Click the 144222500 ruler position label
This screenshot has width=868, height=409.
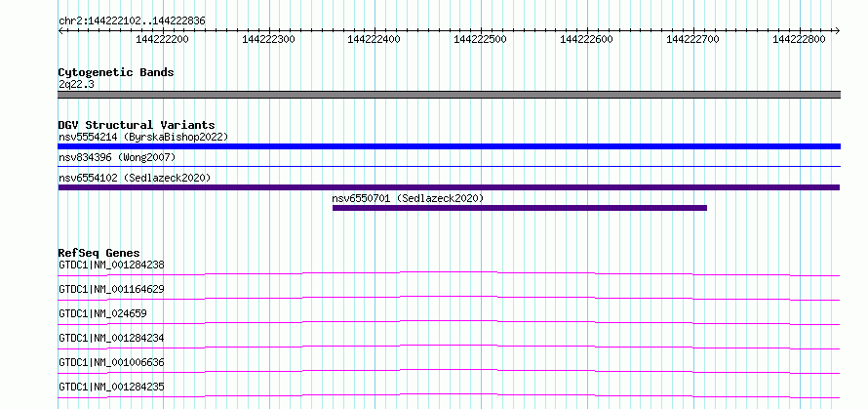[x=481, y=39]
